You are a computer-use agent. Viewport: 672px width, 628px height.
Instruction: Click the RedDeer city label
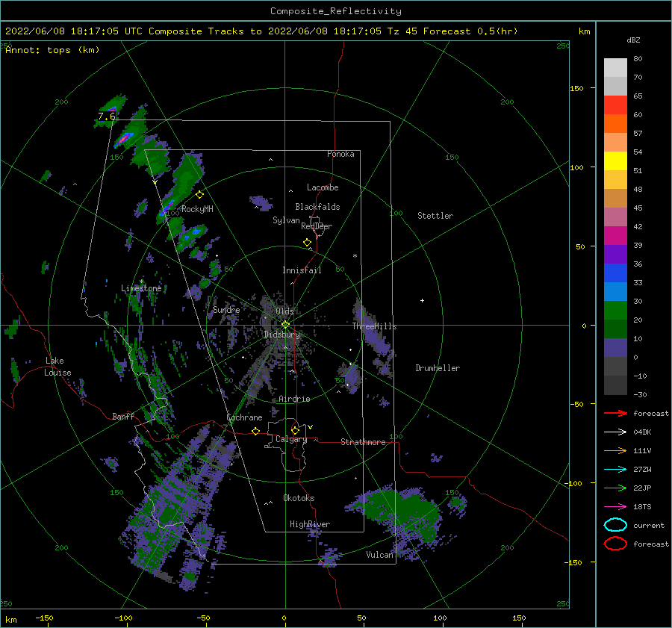(317, 226)
